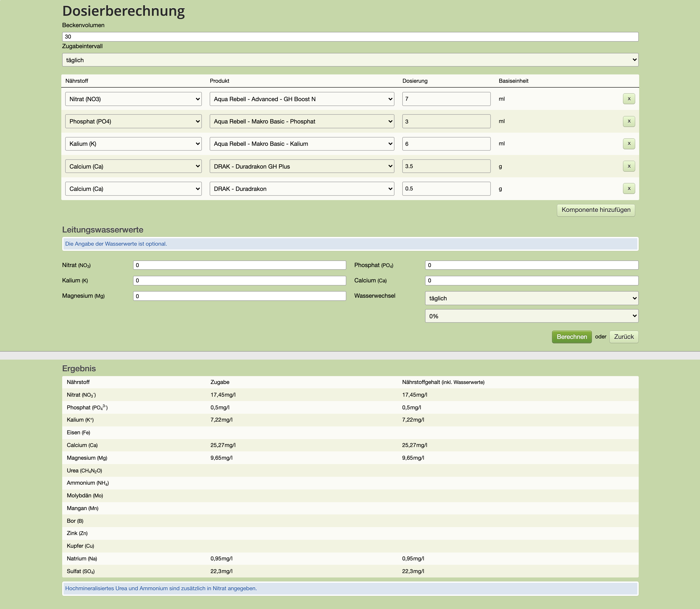This screenshot has width=700, height=609.
Task: Click the Calcium Zugabe value 25,27mg/l
Action: [x=223, y=445]
